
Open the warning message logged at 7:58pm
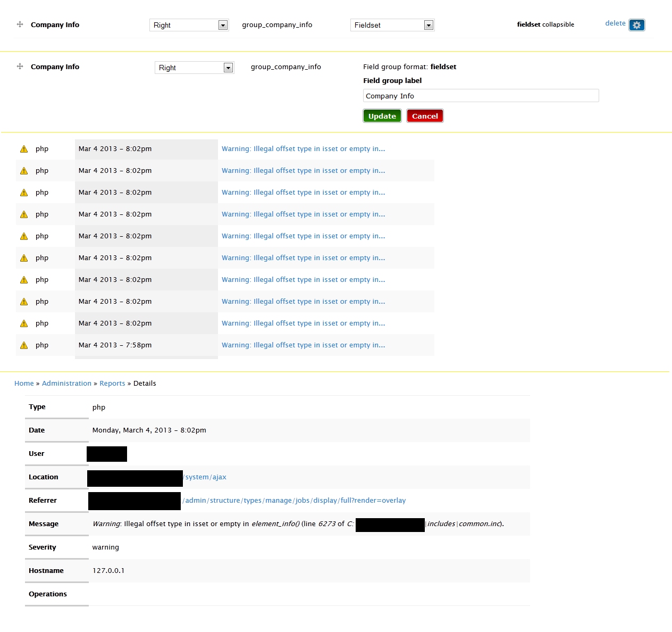(x=303, y=345)
